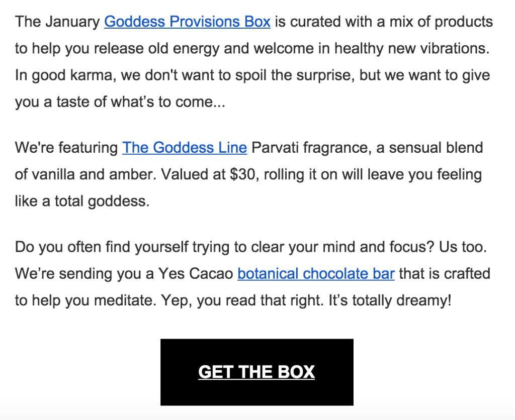Place cursor on "The January" opening words

click(57, 22)
